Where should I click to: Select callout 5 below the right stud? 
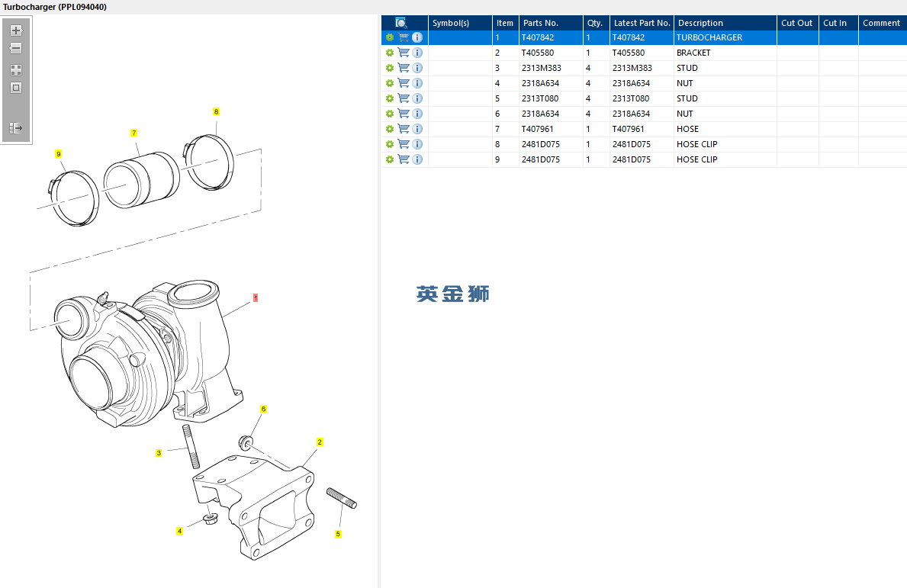(338, 534)
